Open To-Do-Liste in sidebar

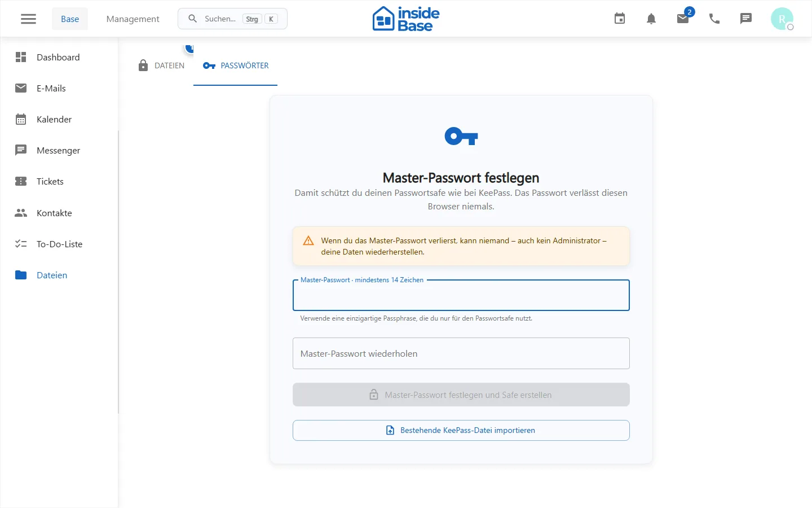(x=59, y=244)
